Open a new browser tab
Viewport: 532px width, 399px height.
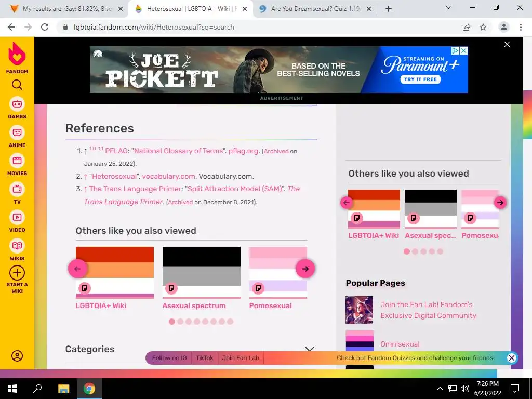click(389, 9)
